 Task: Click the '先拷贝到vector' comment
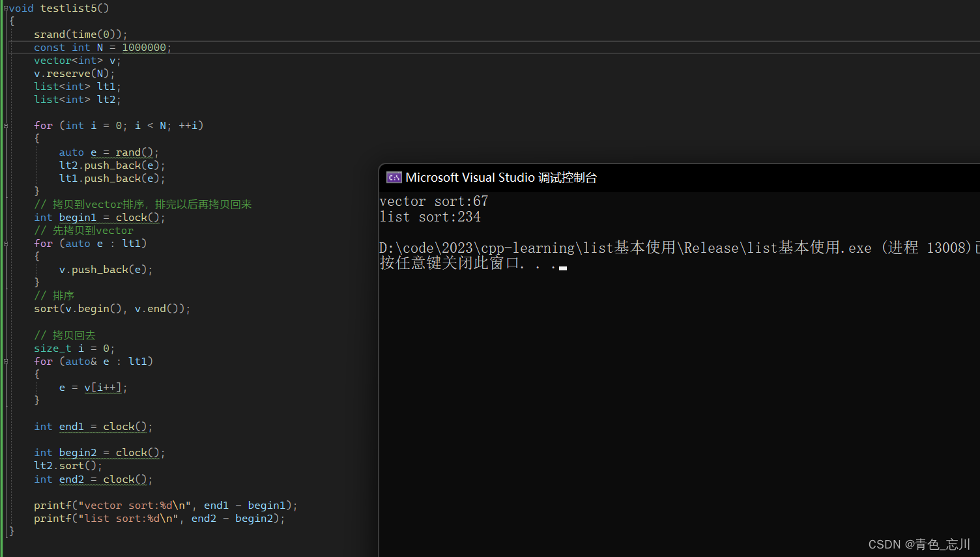83,231
